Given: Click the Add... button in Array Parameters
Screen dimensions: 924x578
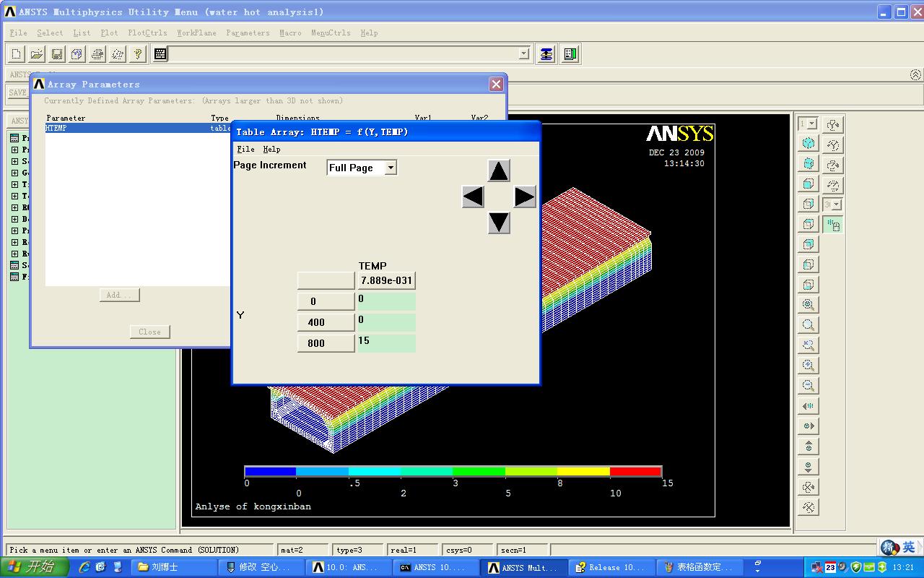Looking at the screenshot, I should click(119, 295).
